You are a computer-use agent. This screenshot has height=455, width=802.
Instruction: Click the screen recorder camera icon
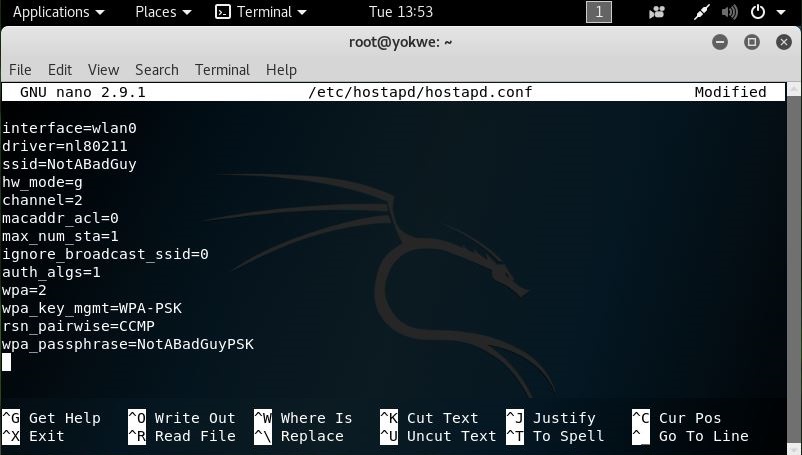[657, 12]
